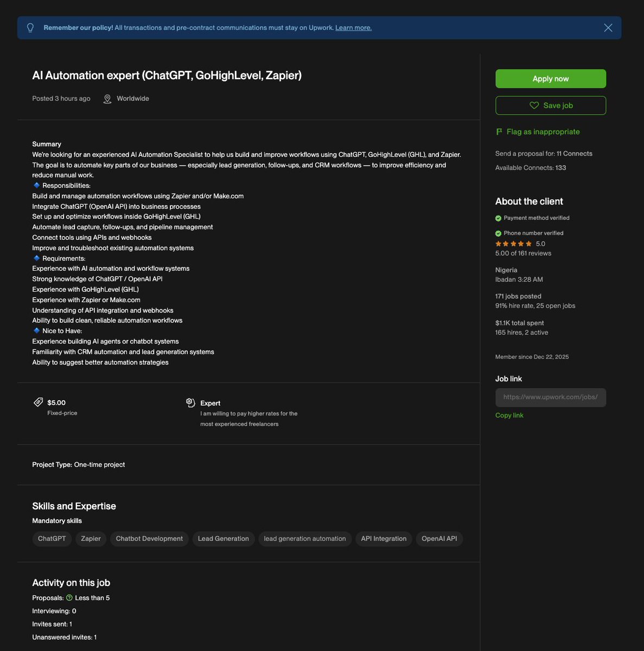Viewport: 644px width, 651px height.
Task: Click the flag icon beside Flag as inappropriate
Action: (x=499, y=132)
